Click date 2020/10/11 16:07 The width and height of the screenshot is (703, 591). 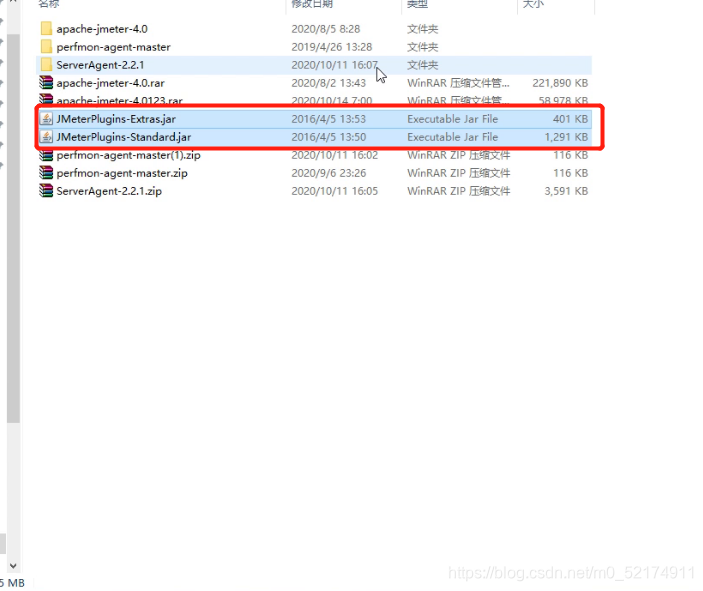pyautogui.click(x=334, y=65)
